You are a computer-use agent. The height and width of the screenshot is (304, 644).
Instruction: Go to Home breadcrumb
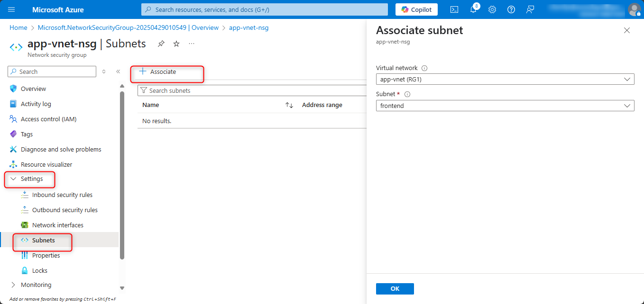[x=18, y=28]
